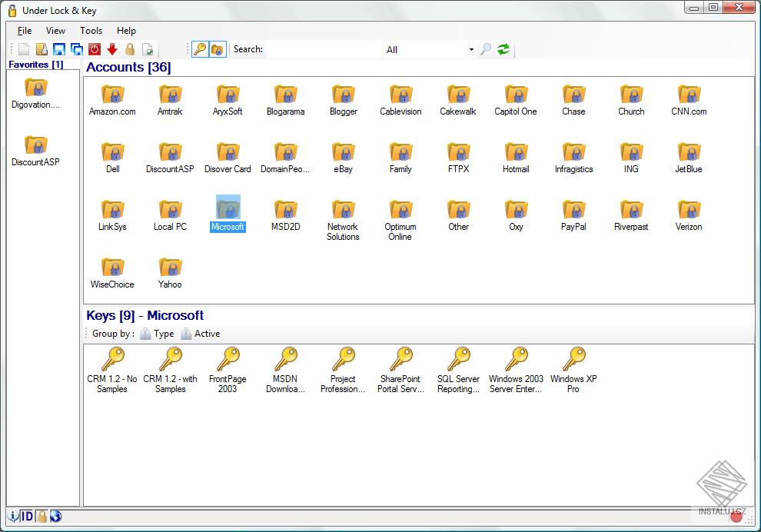761x532 pixels.
Task: Select the SharePoint Portal Server key
Action: (x=400, y=371)
